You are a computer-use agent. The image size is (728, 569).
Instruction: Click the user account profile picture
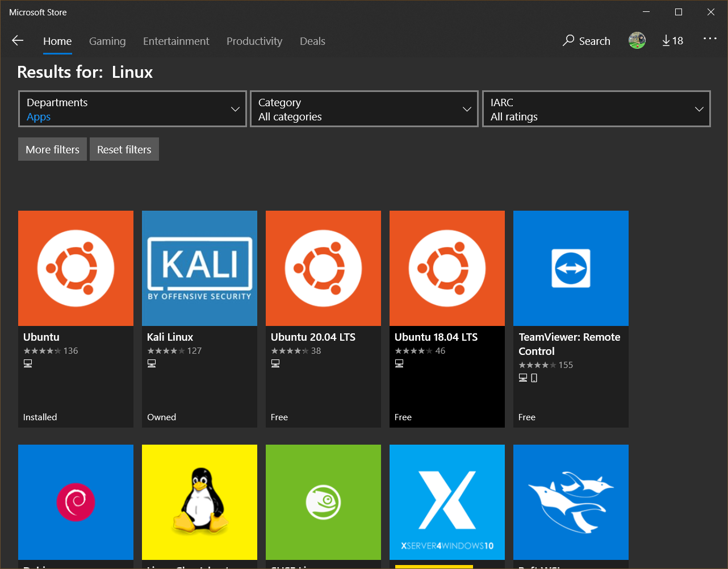click(637, 40)
